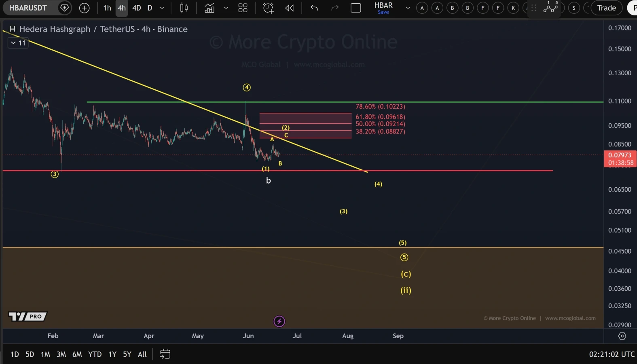Open the Trade panel
Image resolution: width=637 pixels, height=364 pixels.
point(606,8)
